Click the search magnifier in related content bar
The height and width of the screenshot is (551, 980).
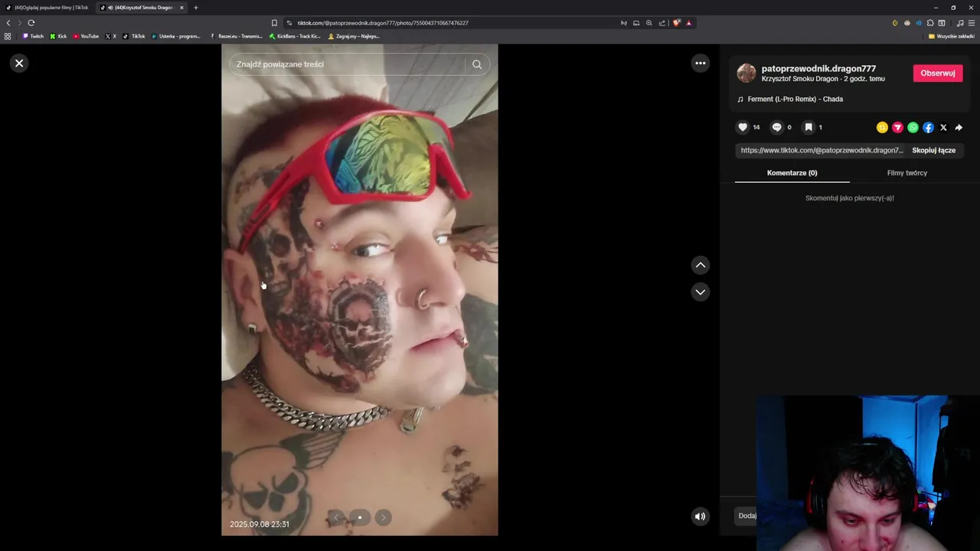(x=477, y=64)
